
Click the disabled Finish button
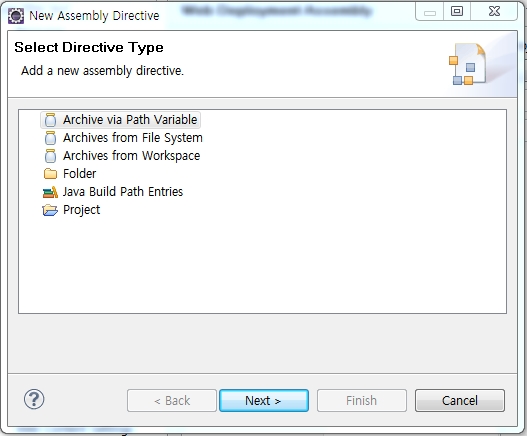pyautogui.click(x=362, y=400)
